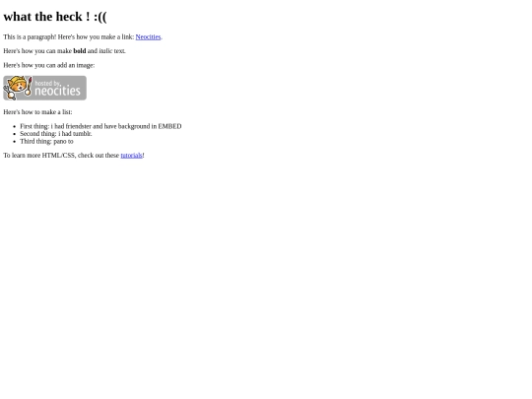The width and height of the screenshot is (532, 399).
Task: Open the Neocities link in the first paragraph
Action: click(x=148, y=37)
